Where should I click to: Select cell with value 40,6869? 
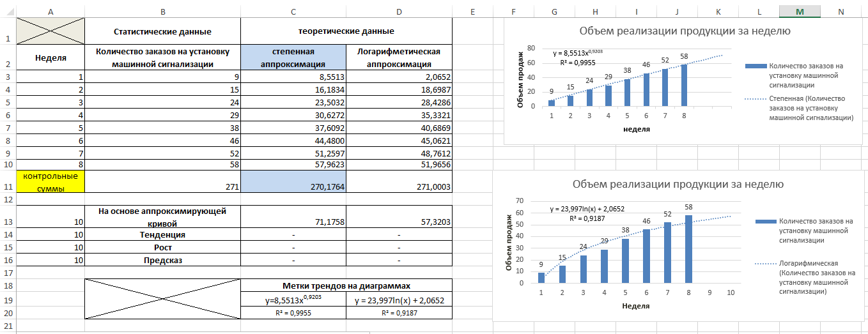coord(399,128)
